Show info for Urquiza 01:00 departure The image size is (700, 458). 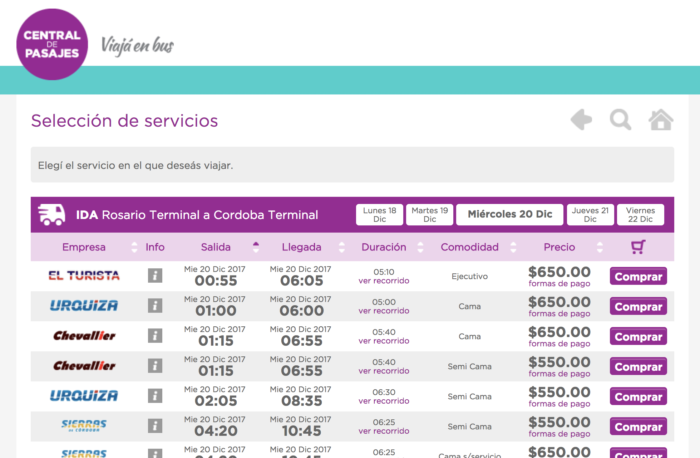[155, 306]
